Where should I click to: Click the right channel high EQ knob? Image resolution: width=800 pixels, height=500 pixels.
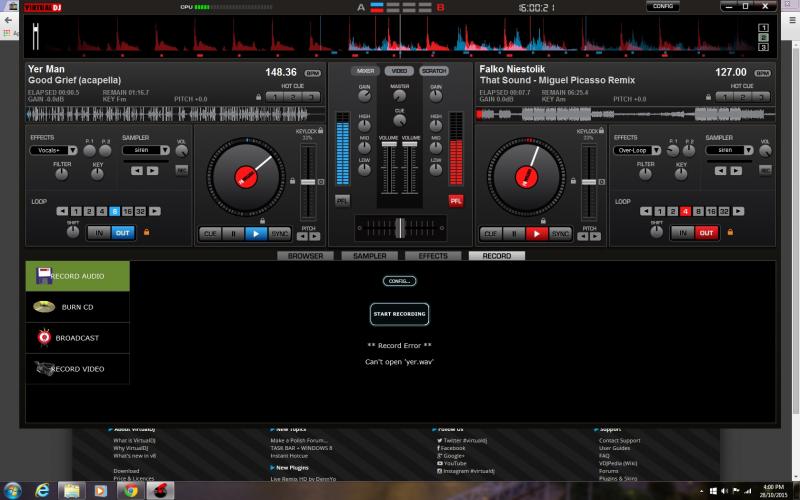click(436, 126)
